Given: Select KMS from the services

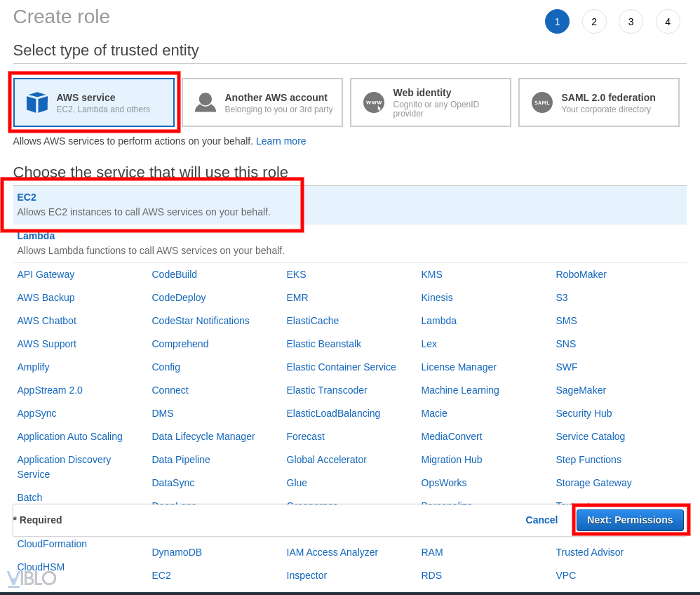Looking at the screenshot, I should (x=431, y=274).
